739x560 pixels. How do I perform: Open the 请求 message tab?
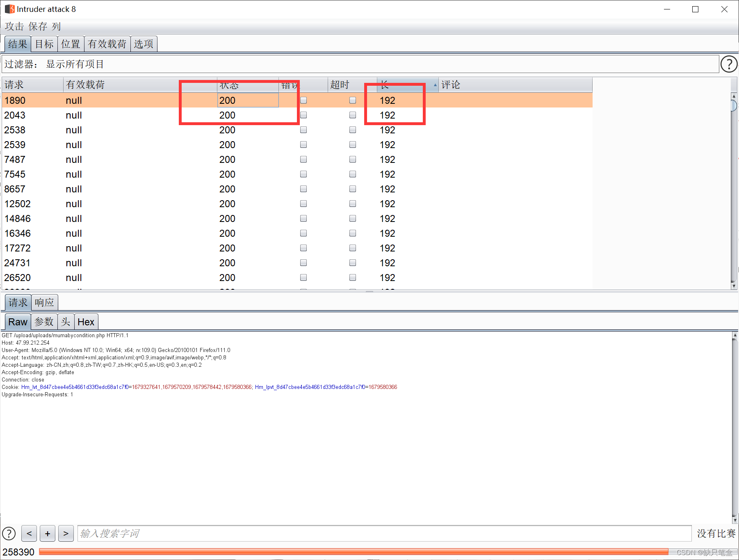[x=18, y=302]
